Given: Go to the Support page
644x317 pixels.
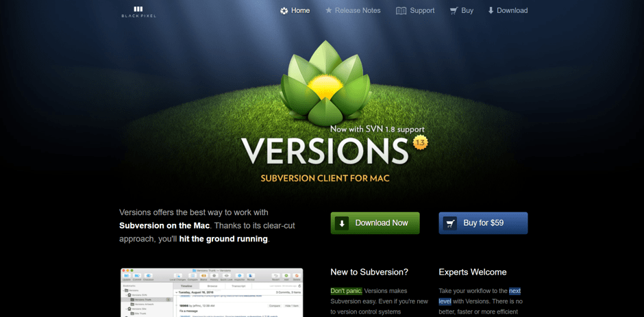Looking at the screenshot, I should tap(422, 11).
